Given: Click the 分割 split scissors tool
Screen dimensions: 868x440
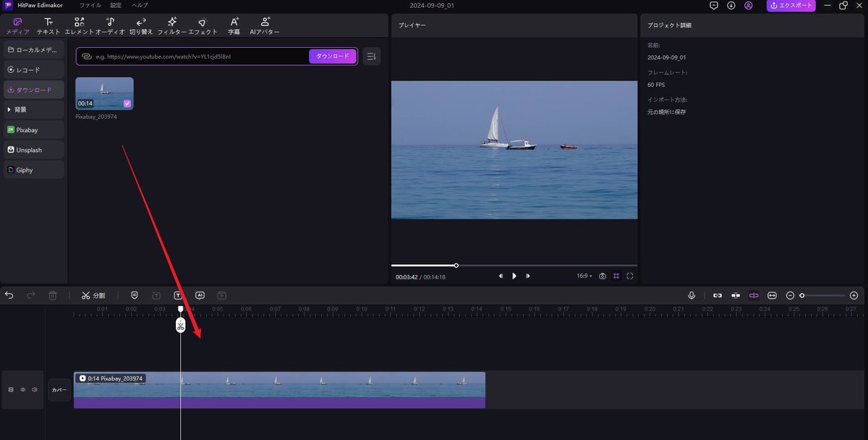Looking at the screenshot, I should 93,295.
